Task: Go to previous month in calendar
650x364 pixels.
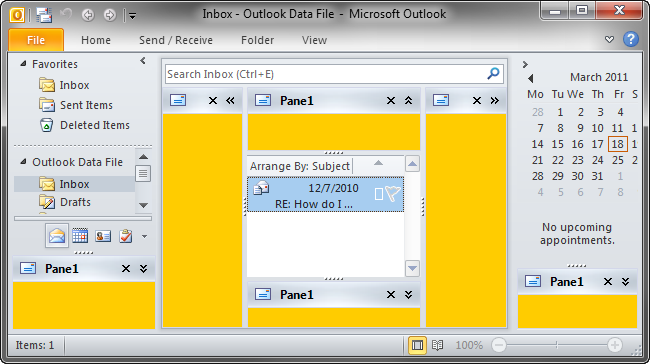Action: point(531,78)
